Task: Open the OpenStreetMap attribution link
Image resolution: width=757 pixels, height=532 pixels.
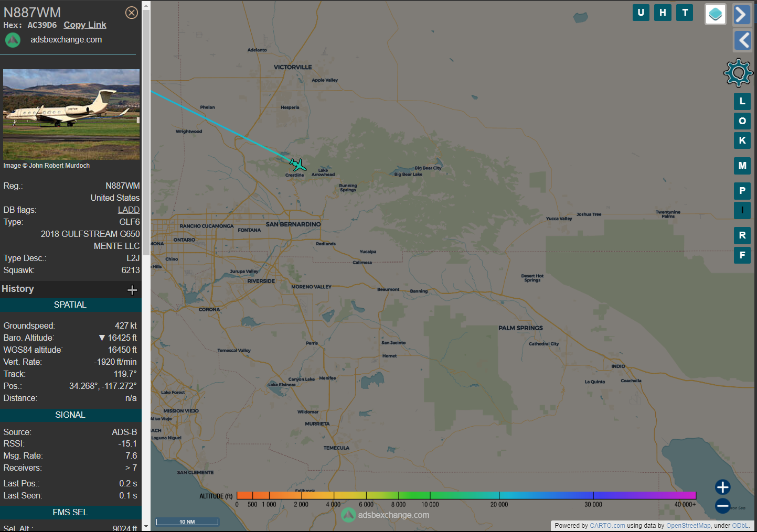Action: 688,526
